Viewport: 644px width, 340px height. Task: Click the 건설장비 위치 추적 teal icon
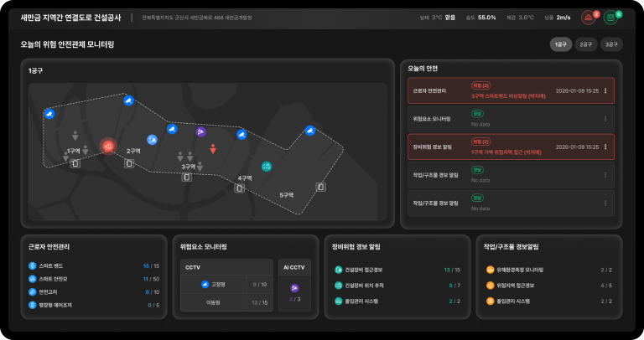tap(339, 286)
